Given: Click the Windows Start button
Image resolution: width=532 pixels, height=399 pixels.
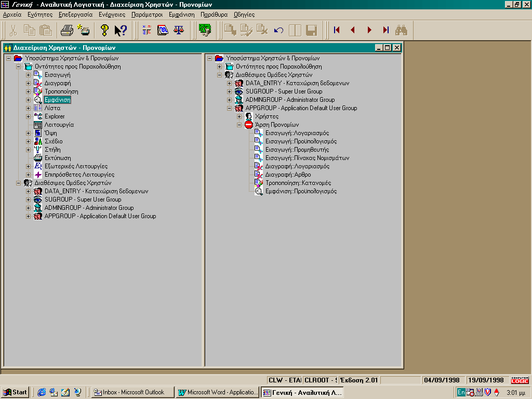Looking at the screenshot, I should pyautogui.click(x=15, y=392).
